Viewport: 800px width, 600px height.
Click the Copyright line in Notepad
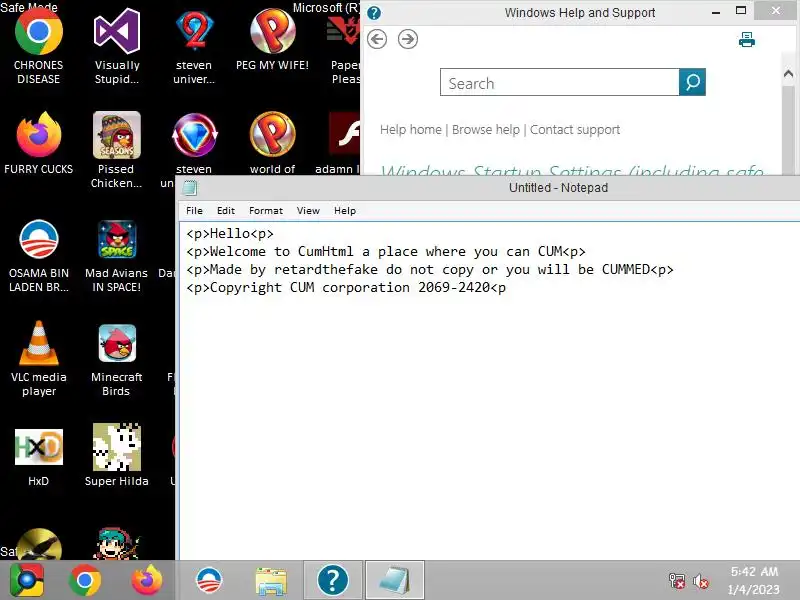coord(346,288)
